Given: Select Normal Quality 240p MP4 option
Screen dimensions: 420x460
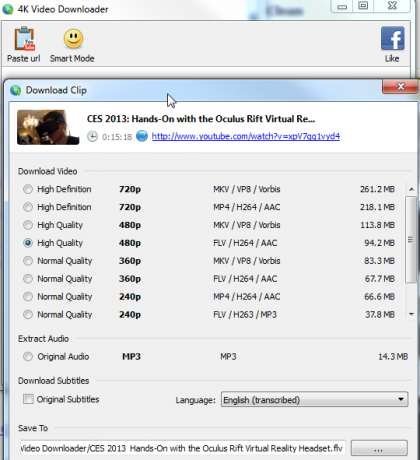Looking at the screenshot, I should 28,297.
